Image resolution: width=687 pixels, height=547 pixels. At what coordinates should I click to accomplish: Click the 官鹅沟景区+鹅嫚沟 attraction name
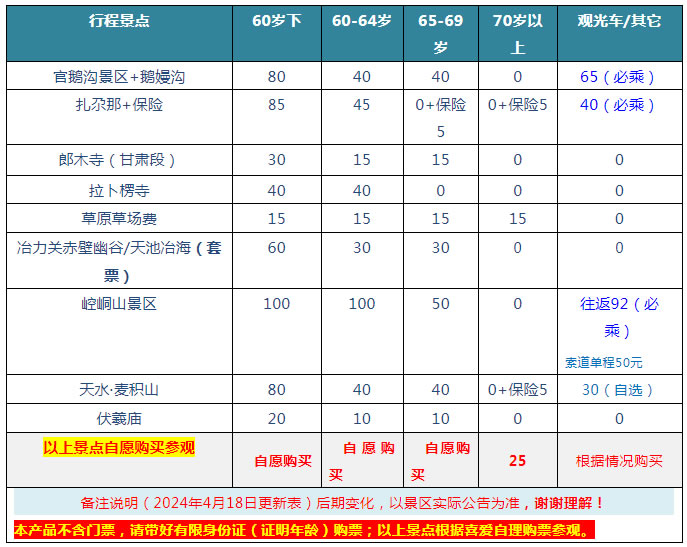click(119, 76)
